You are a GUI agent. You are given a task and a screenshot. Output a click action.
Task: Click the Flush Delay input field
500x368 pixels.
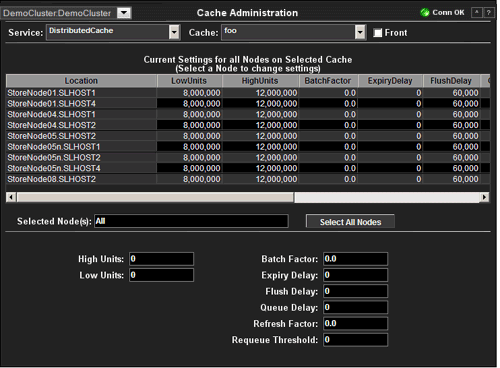[x=355, y=291]
